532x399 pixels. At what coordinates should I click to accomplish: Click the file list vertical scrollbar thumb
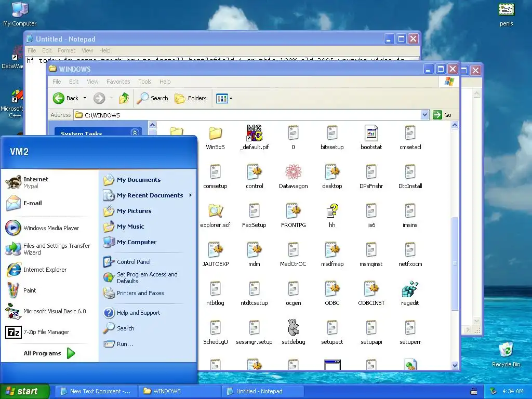click(455, 263)
